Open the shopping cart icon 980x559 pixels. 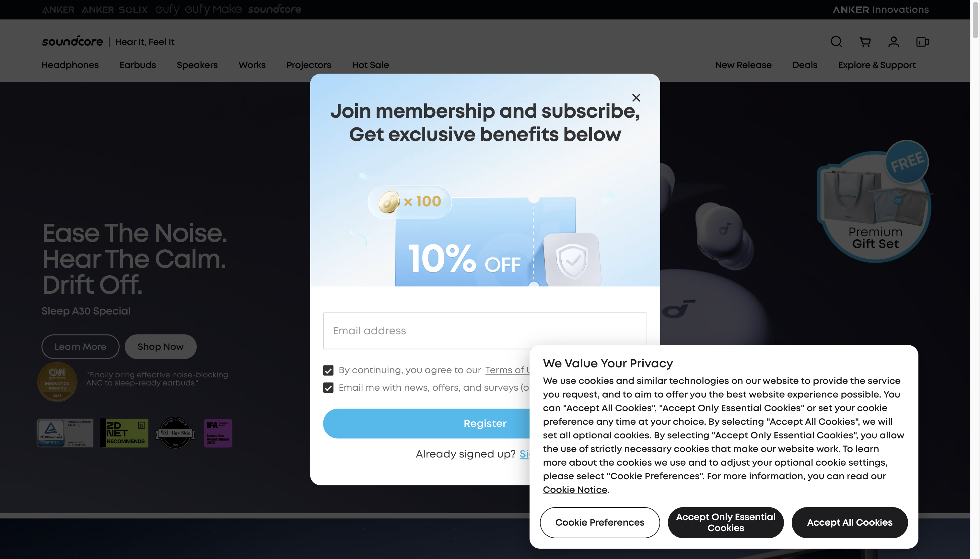click(x=865, y=42)
